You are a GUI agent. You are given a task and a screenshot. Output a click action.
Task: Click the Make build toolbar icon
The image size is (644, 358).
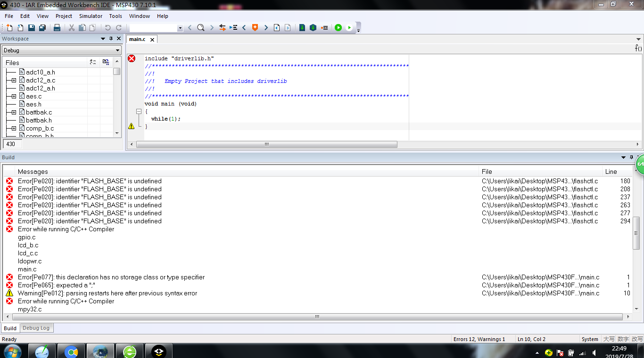313,28
